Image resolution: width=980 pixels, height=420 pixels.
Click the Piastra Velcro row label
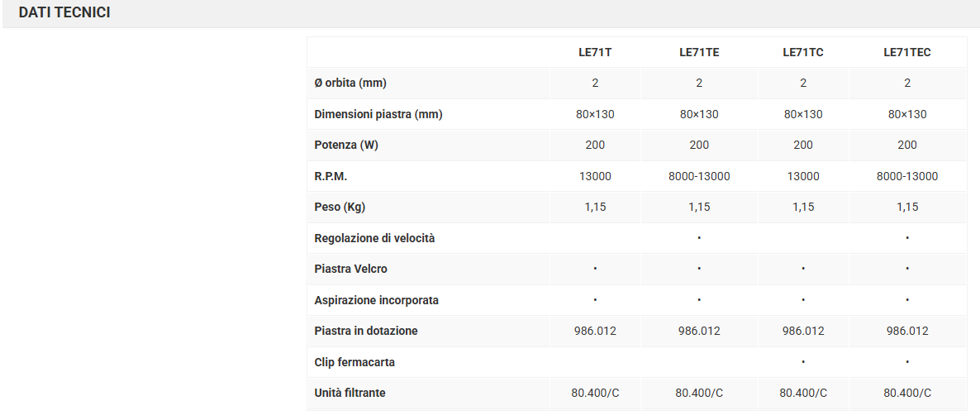[x=350, y=269]
